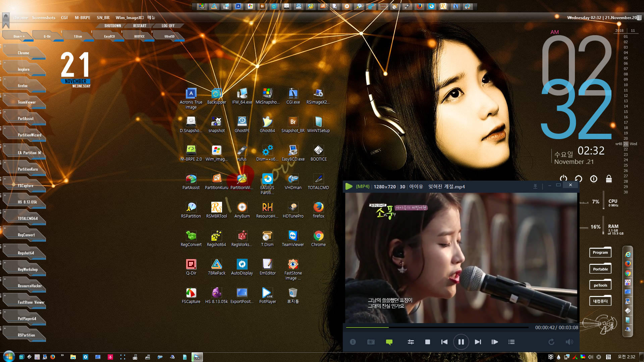The width and height of the screenshot is (644, 362).
Task: Click the lock icon under the clock
Action: [x=608, y=179]
